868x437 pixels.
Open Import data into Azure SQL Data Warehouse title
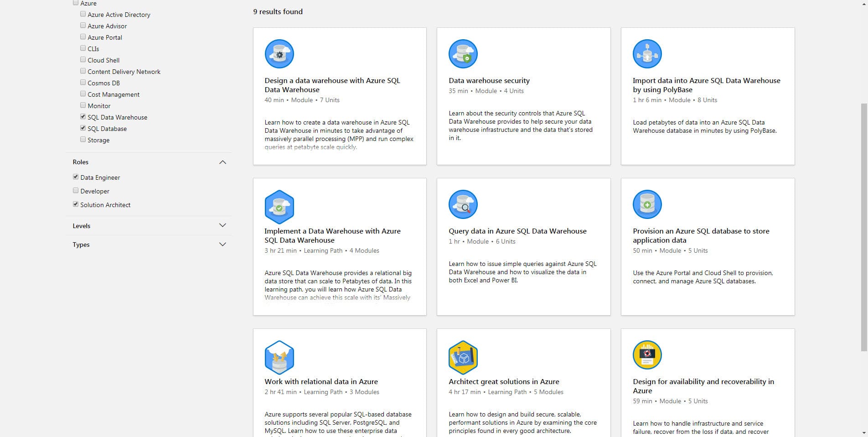(x=706, y=85)
